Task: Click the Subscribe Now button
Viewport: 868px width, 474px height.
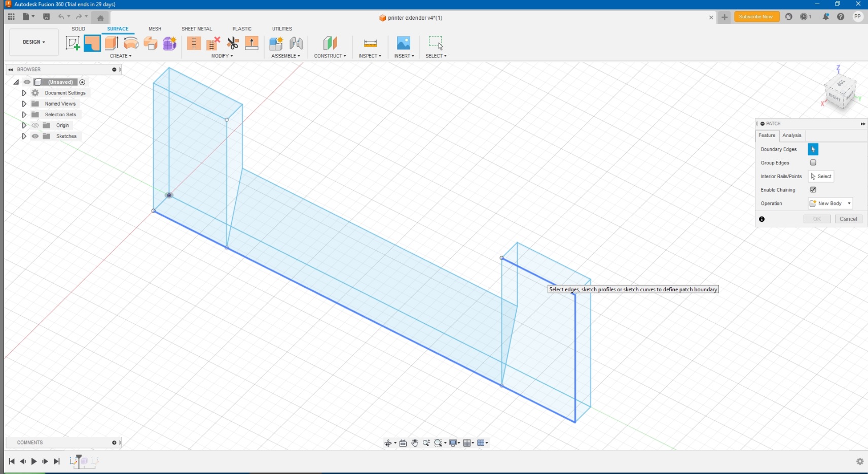Action: (756, 17)
